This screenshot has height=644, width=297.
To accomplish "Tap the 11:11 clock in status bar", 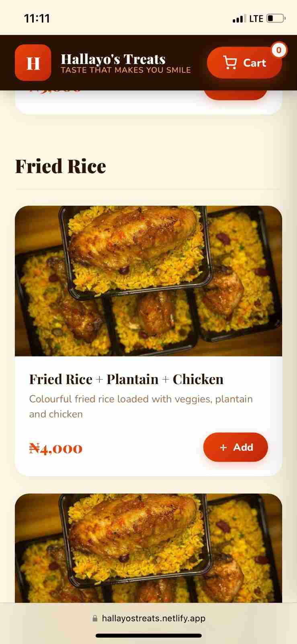I will pyautogui.click(x=37, y=19).
